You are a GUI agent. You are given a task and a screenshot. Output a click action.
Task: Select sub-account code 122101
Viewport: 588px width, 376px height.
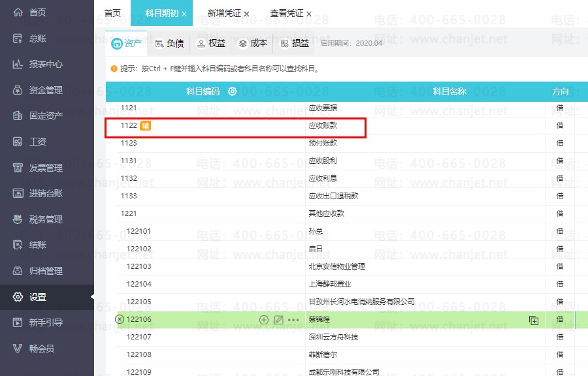139,231
